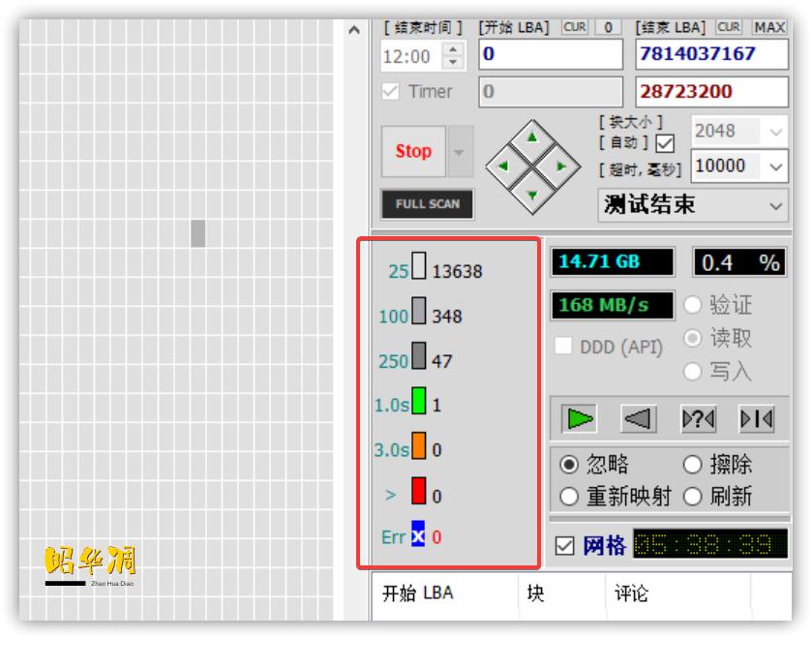Click the down arrow in the diamond navigator

(532, 194)
